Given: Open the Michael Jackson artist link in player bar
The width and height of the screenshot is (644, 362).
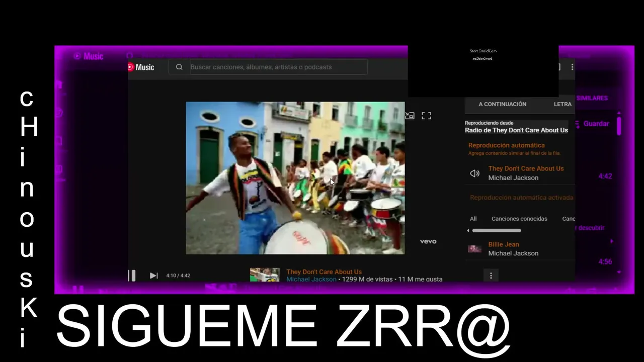Looking at the screenshot, I should pos(311,279).
